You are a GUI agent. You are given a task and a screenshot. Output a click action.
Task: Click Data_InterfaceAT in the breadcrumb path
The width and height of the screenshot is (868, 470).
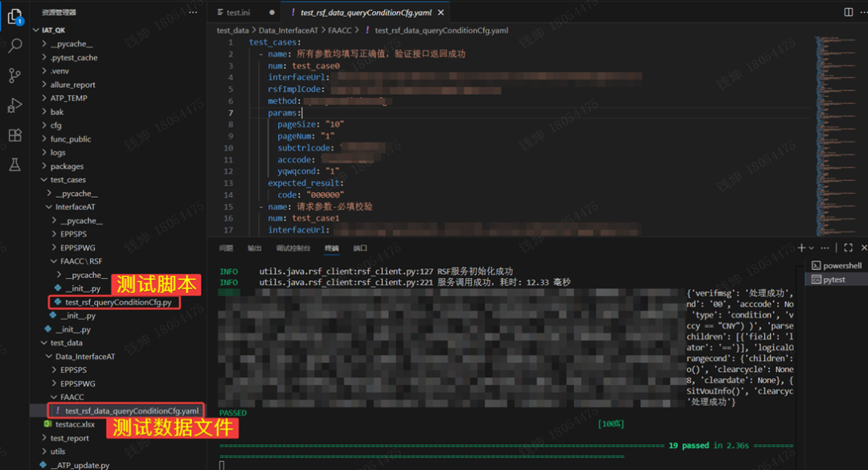click(x=288, y=31)
